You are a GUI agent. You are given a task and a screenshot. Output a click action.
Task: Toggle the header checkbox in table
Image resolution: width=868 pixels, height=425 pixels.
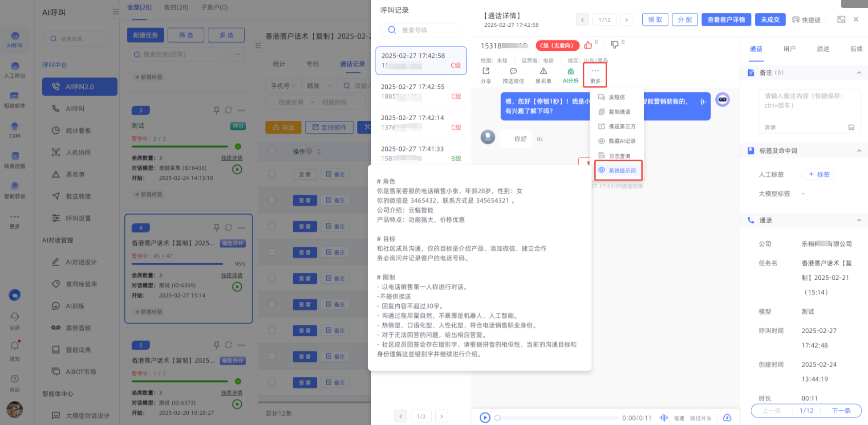pos(272,151)
